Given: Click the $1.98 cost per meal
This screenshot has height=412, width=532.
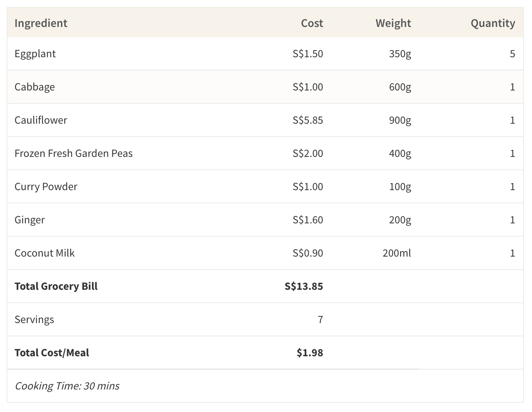Looking at the screenshot, I should point(310,353).
